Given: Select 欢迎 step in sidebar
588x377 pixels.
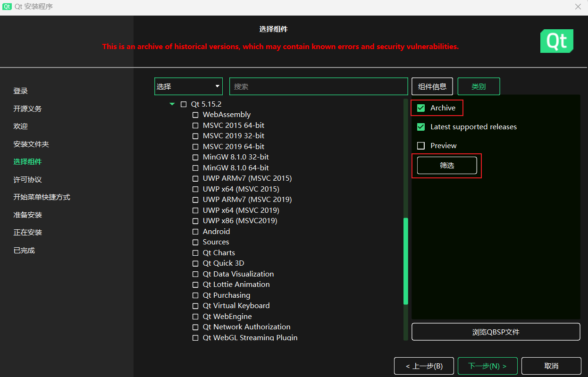Looking at the screenshot, I should coord(21,126).
